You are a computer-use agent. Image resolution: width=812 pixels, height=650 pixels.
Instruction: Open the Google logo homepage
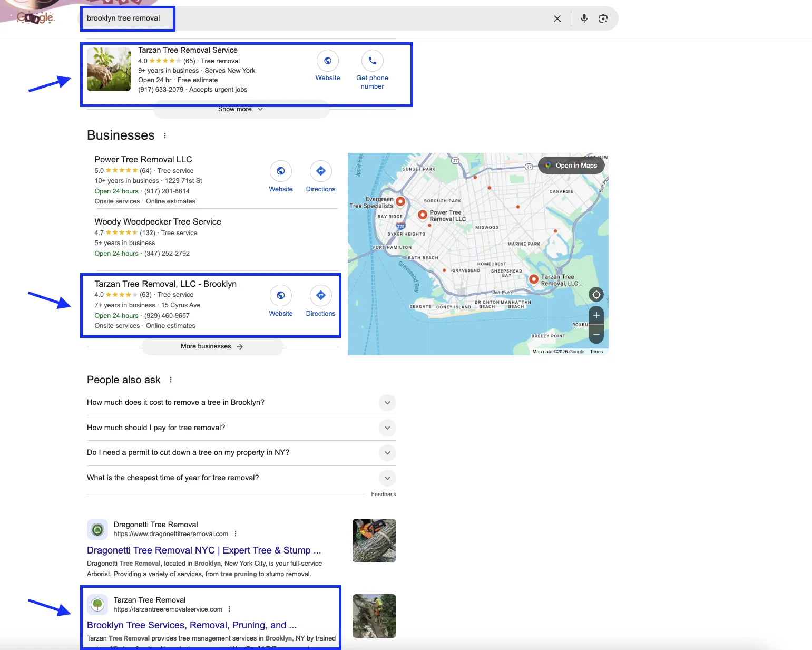(35, 17)
